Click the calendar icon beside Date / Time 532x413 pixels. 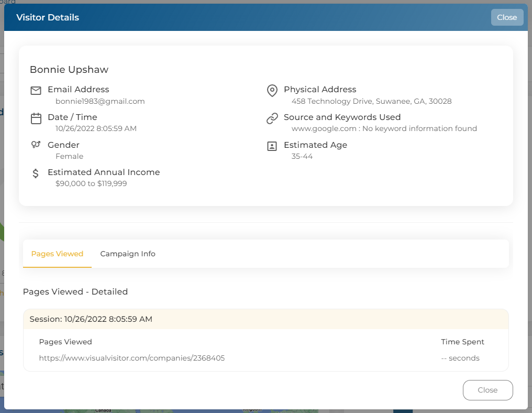(x=36, y=118)
